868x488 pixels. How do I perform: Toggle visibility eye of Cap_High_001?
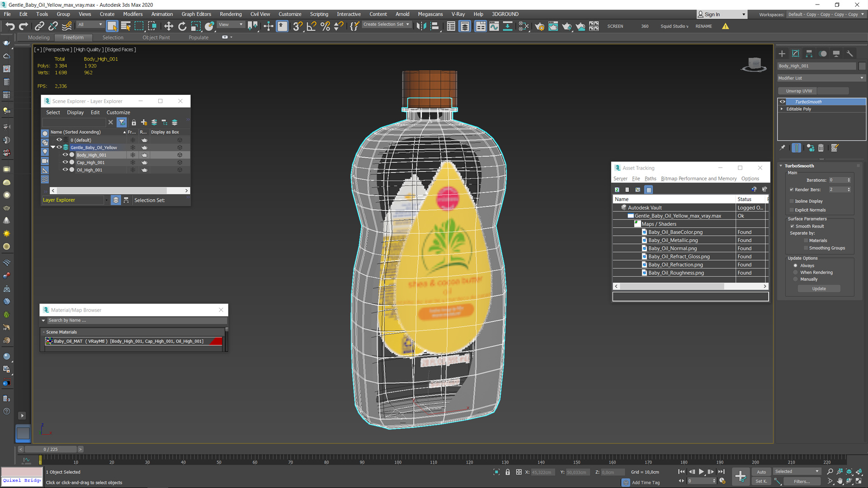(x=65, y=162)
